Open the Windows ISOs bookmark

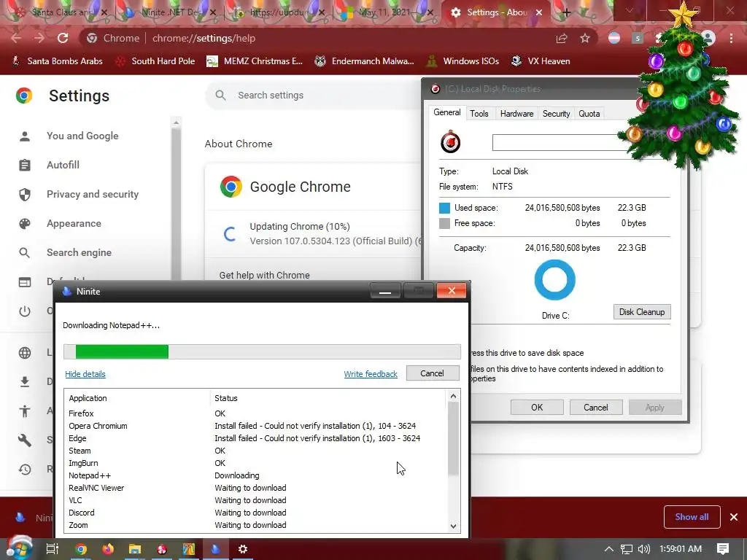(x=463, y=61)
